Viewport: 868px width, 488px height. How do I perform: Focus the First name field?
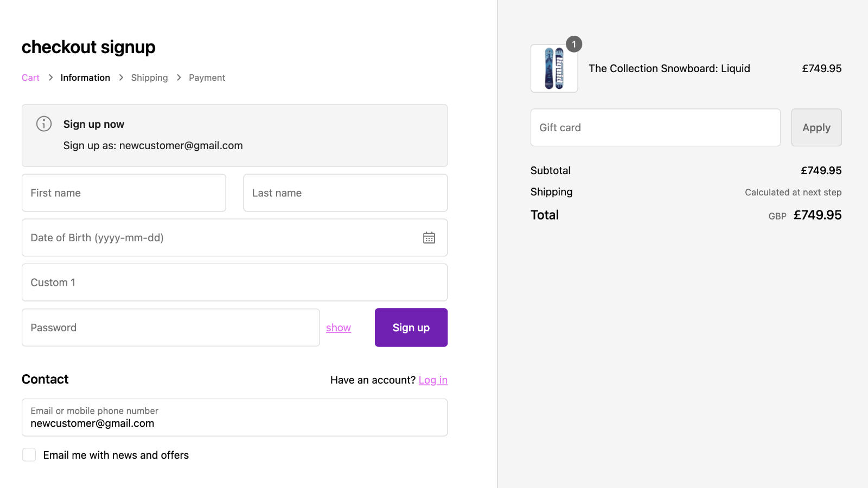124,193
